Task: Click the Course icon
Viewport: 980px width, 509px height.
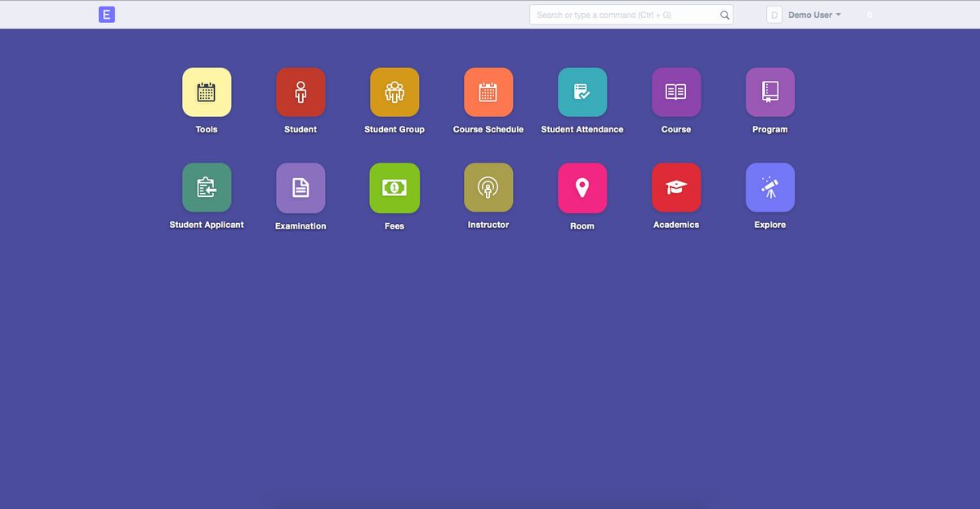Action: 676,92
